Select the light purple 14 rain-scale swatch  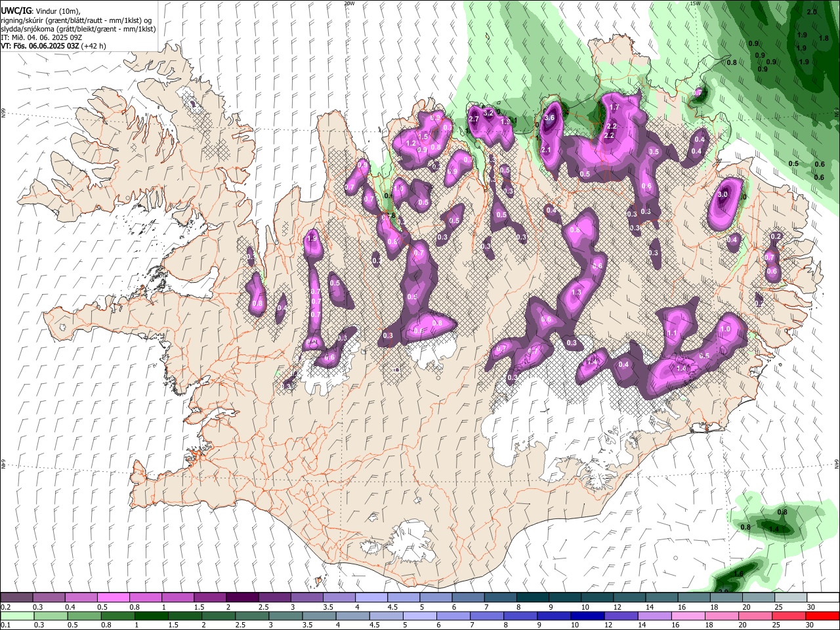[x=654, y=616]
